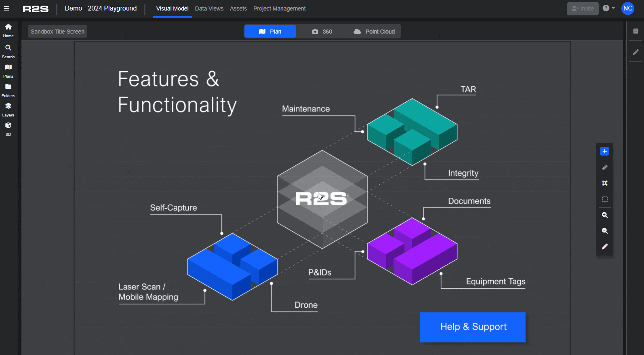Go to Home in the sidebar
The width and height of the screenshot is (644, 355).
pos(8,30)
